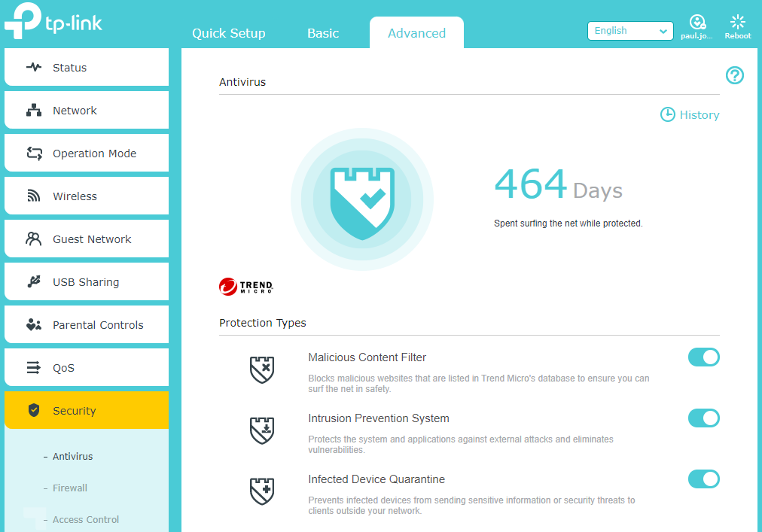Open the Wireless menu item
The width and height of the screenshot is (762, 532).
(x=87, y=196)
